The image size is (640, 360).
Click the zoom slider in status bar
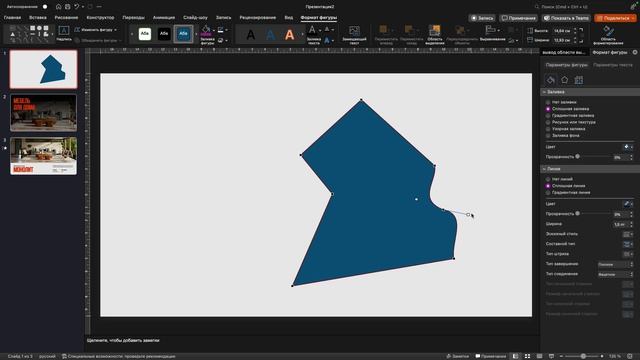tap(583, 356)
